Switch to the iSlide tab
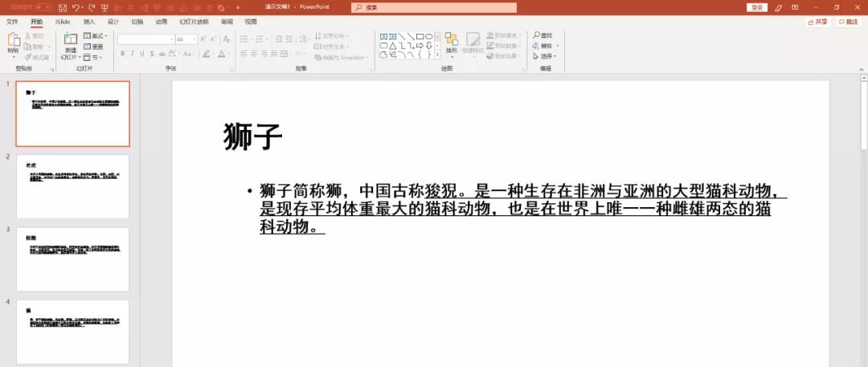The width and height of the screenshot is (868, 367). tap(63, 22)
